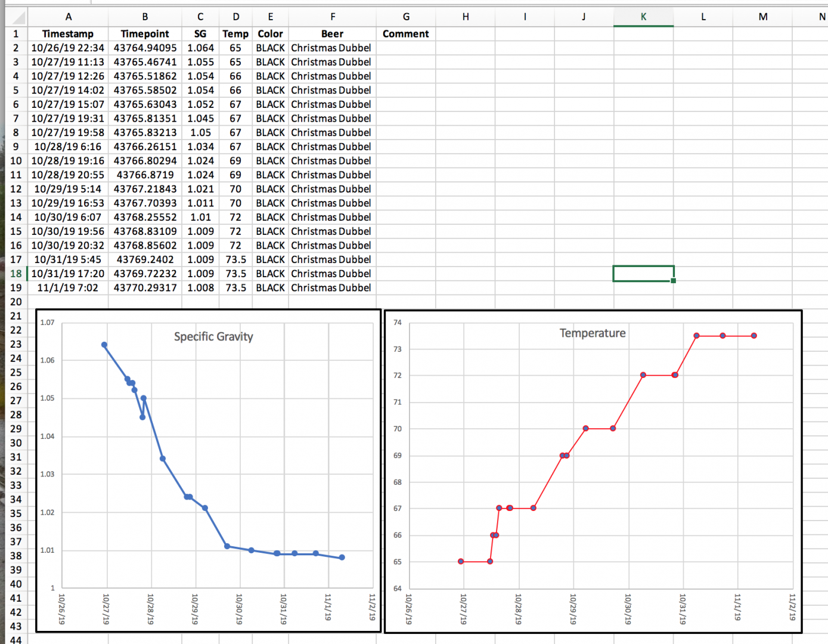
Task: Select cell with timepoint 43765.46741
Action: (145, 62)
